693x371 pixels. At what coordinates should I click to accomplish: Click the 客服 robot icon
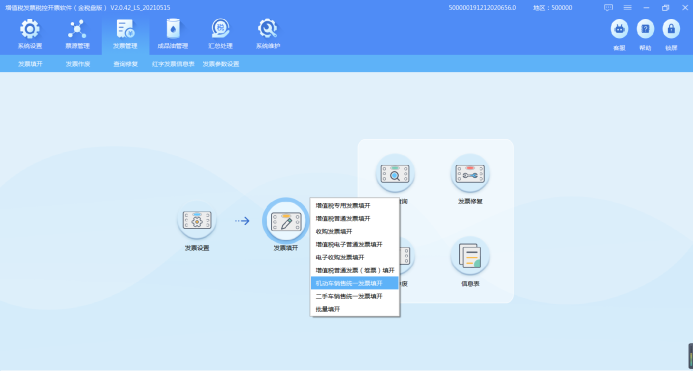[619, 29]
